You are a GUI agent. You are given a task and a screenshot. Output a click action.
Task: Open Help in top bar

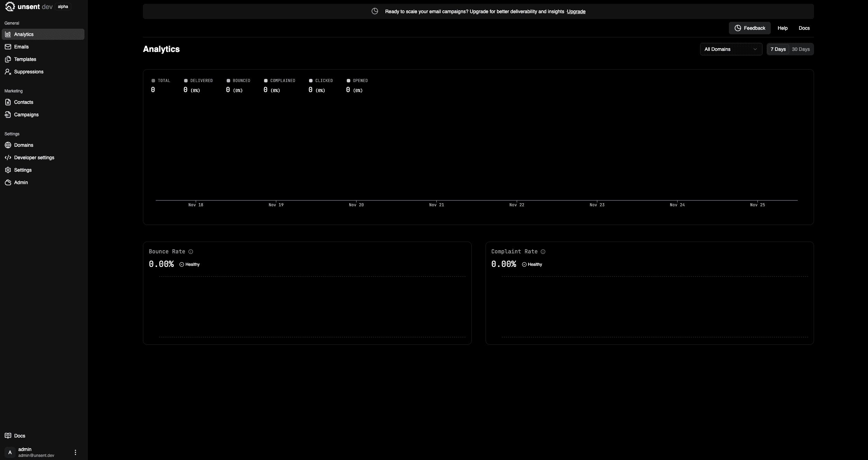tap(783, 28)
